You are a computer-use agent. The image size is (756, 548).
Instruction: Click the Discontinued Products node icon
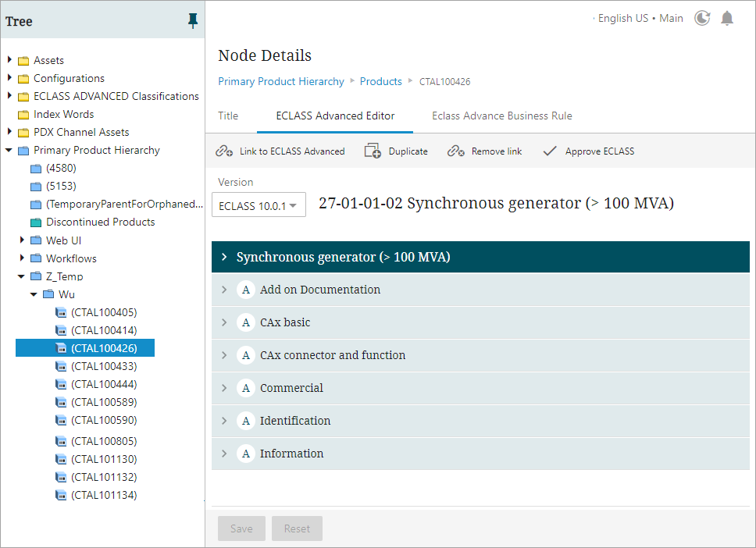(35, 222)
